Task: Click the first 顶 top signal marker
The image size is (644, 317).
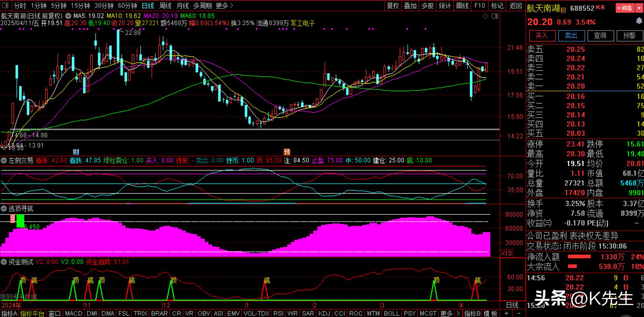Action: click(23, 280)
